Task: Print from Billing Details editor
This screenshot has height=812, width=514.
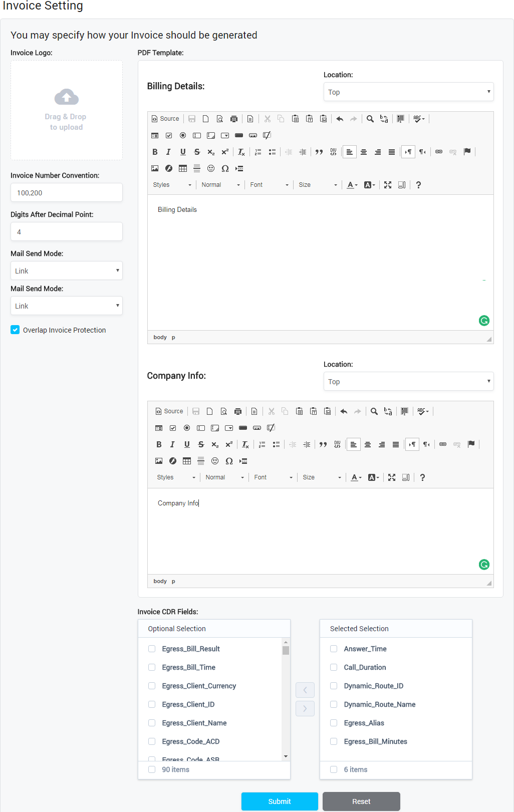Action: click(233, 119)
